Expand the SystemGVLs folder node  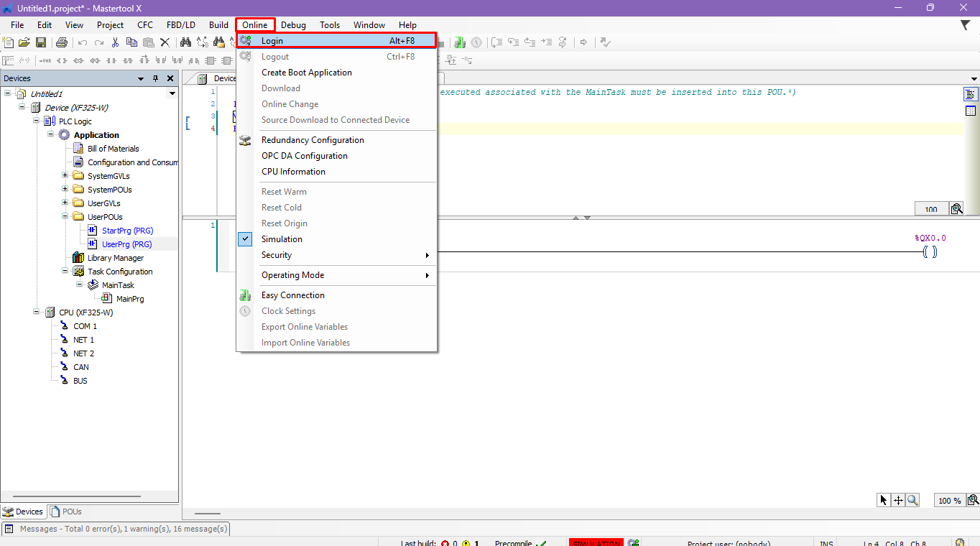tap(65, 176)
